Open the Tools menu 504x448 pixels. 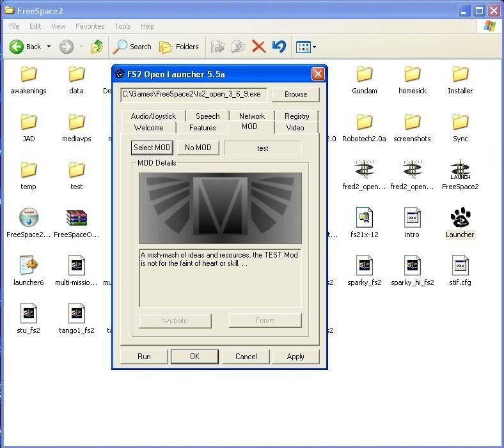[x=122, y=26]
